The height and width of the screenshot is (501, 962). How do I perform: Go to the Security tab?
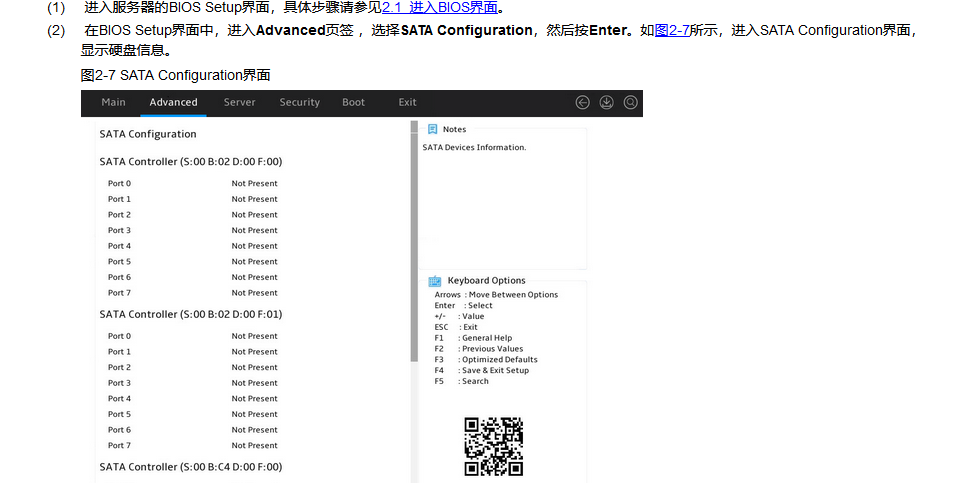tap(299, 102)
